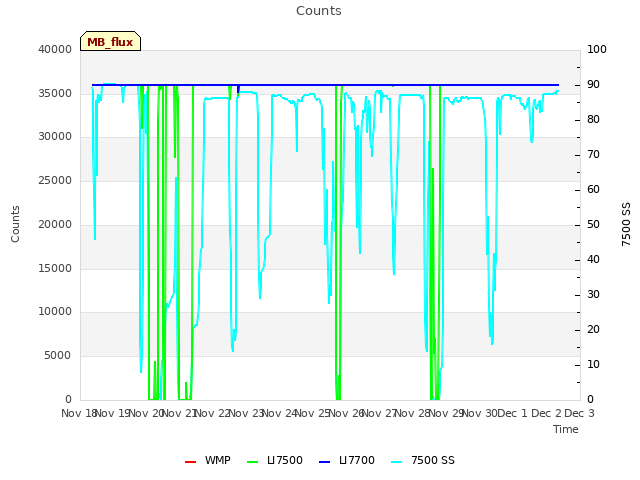Click the 90 tick on the right axis

pos(593,84)
